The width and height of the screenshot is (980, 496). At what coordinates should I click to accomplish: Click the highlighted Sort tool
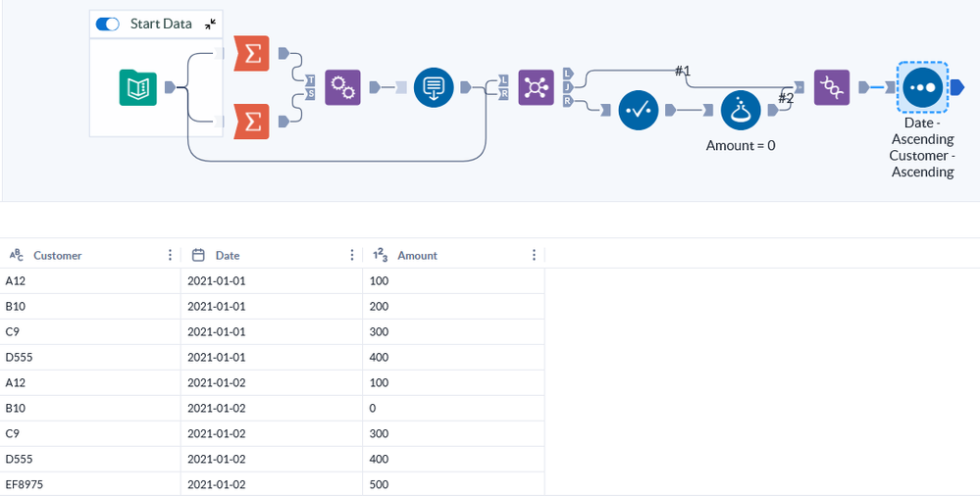coord(922,87)
